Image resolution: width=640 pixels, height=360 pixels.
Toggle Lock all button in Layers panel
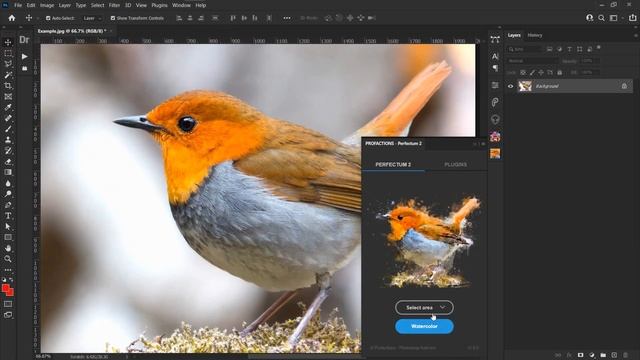pyautogui.click(x=560, y=72)
